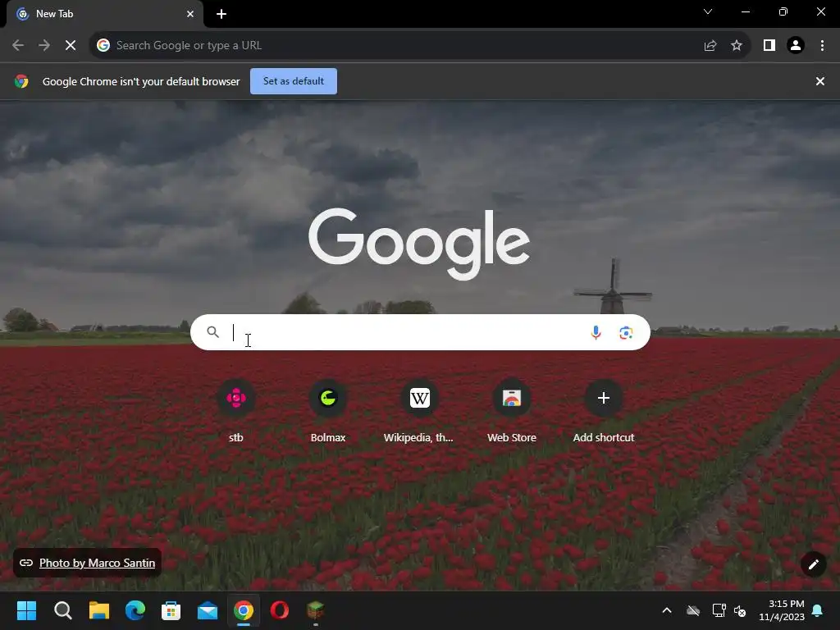Bookmark this tab with star icon
The image size is (840, 630).
(737, 46)
